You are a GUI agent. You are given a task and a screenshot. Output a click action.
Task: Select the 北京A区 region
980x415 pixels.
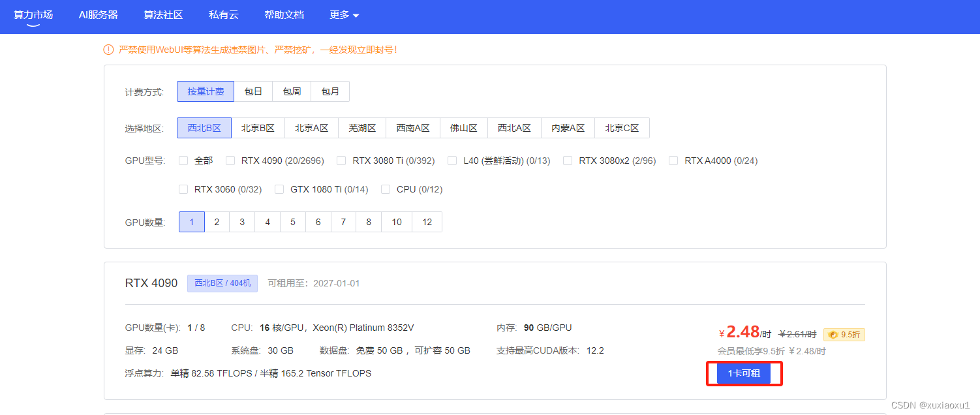311,128
